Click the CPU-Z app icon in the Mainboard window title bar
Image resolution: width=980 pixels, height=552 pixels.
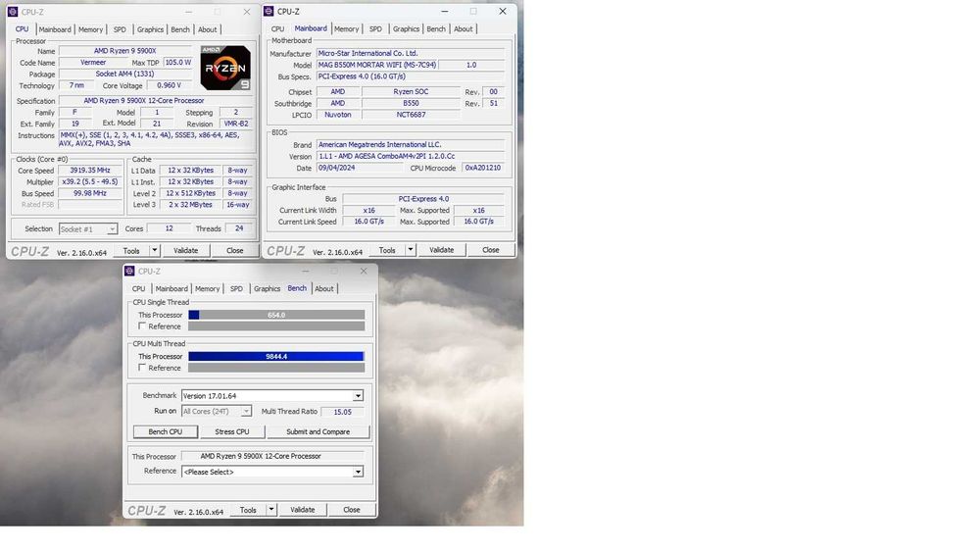point(269,11)
